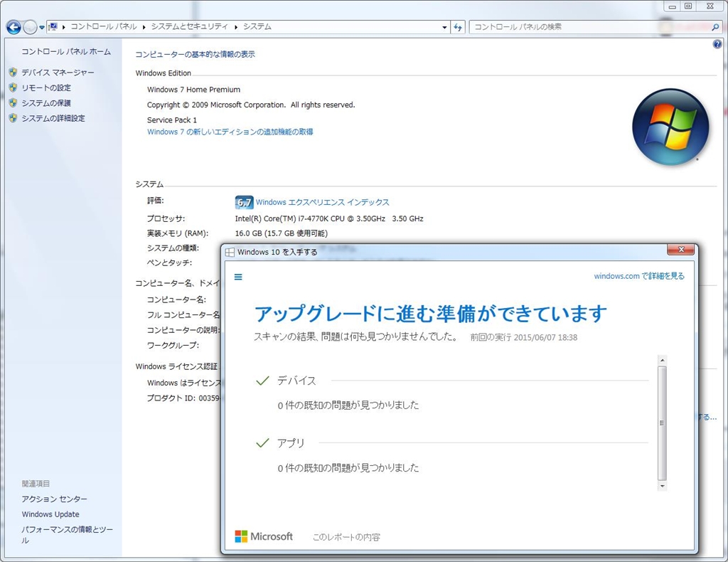Image resolution: width=728 pixels, height=562 pixels.
Task: Click the shield icon beside デバイス マネージャー
Action: tap(13, 73)
